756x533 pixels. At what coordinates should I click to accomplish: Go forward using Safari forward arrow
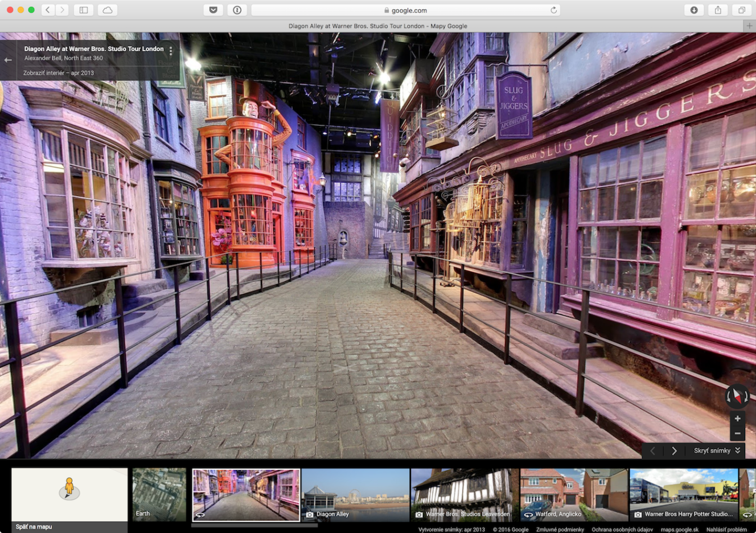63,10
